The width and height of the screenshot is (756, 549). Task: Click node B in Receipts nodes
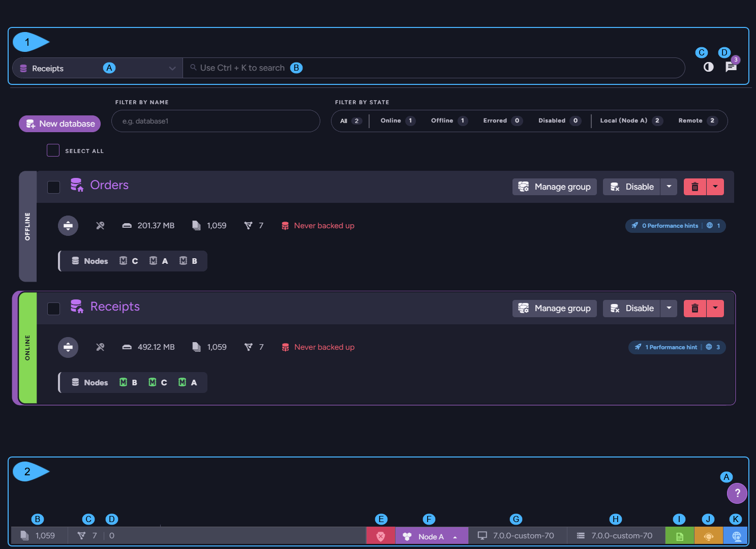pyautogui.click(x=128, y=382)
